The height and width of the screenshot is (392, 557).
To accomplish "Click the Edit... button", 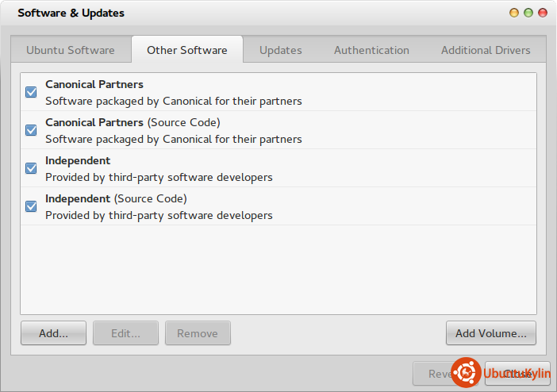I will tap(125, 333).
